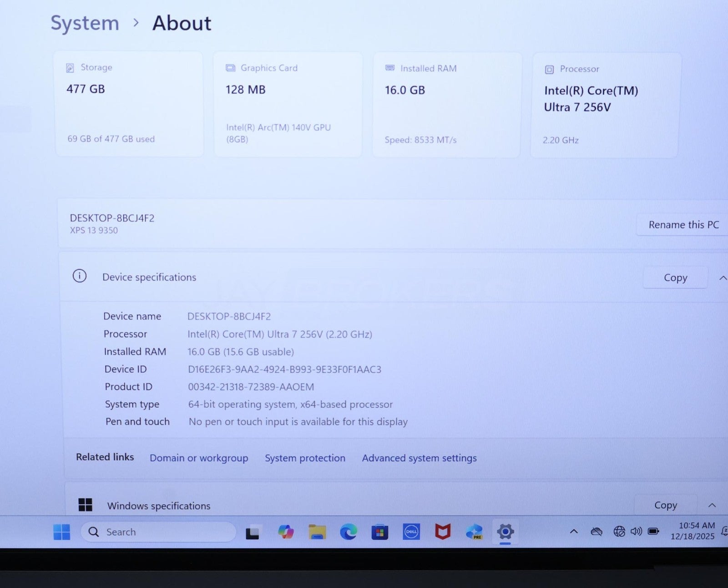Copy the device specifications

point(675,278)
